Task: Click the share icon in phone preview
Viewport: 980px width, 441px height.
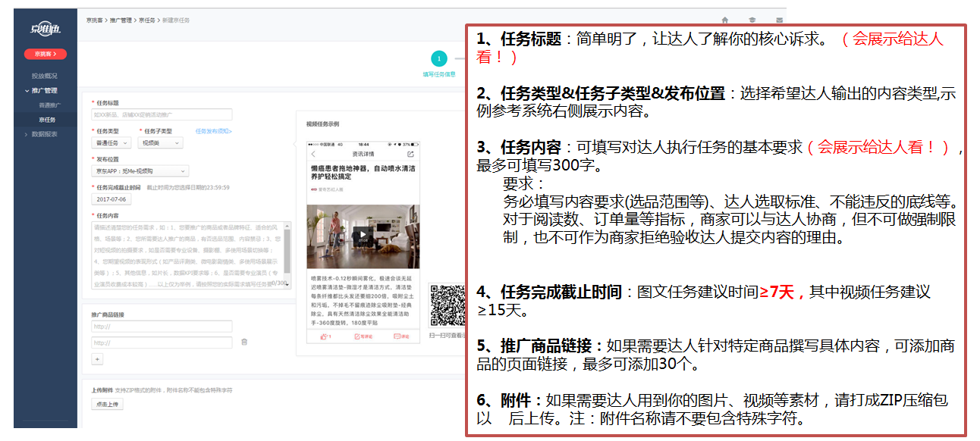Action: 410,154
